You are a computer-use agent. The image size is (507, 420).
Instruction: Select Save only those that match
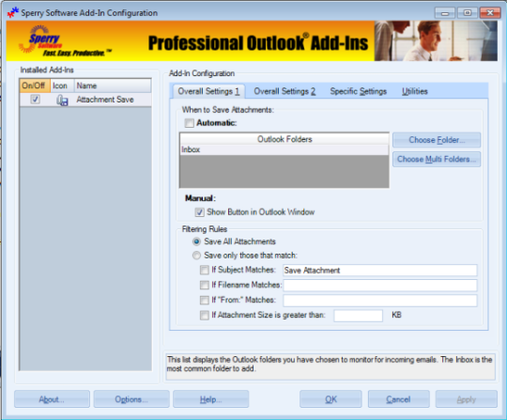[x=196, y=256]
